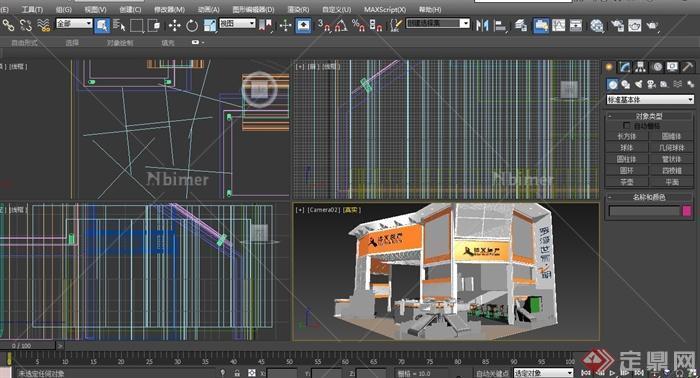Toggle the highlighted Ribbon icon
The image size is (700, 378).
[541, 25]
